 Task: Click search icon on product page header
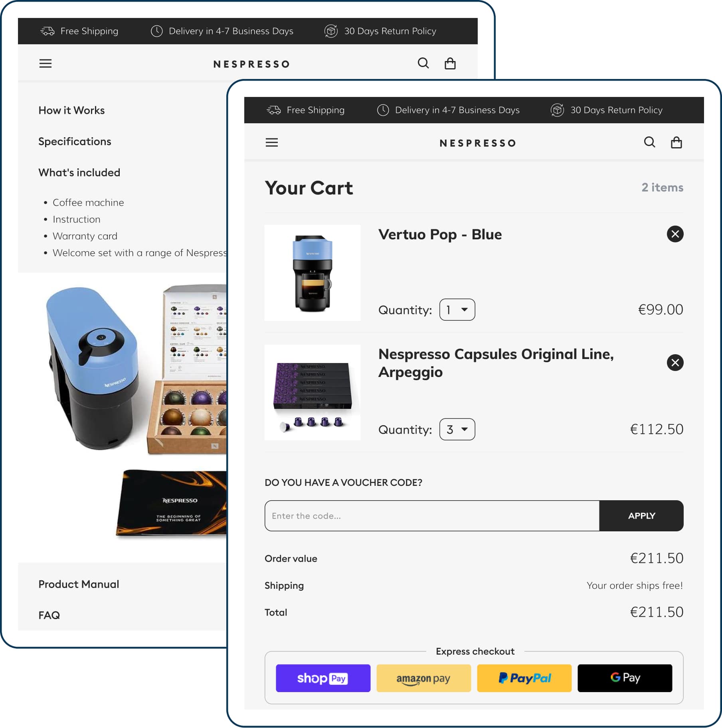click(x=423, y=63)
